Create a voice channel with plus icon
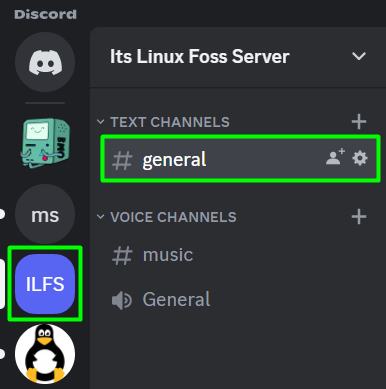The height and width of the screenshot is (389, 386). click(359, 217)
